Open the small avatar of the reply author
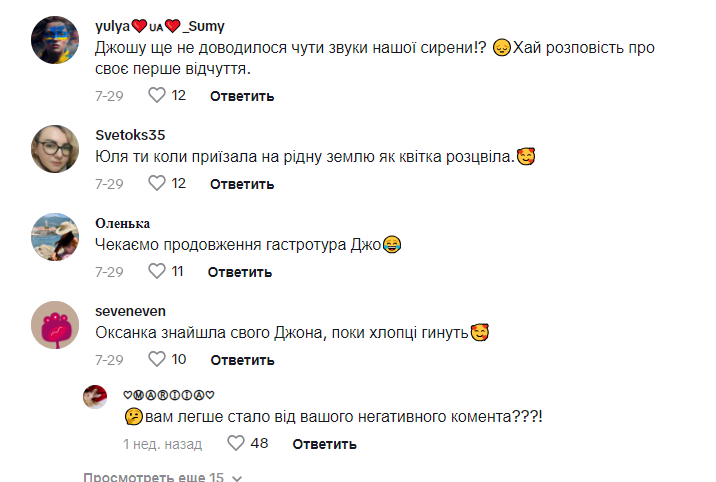716x482 pixels. (96, 396)
